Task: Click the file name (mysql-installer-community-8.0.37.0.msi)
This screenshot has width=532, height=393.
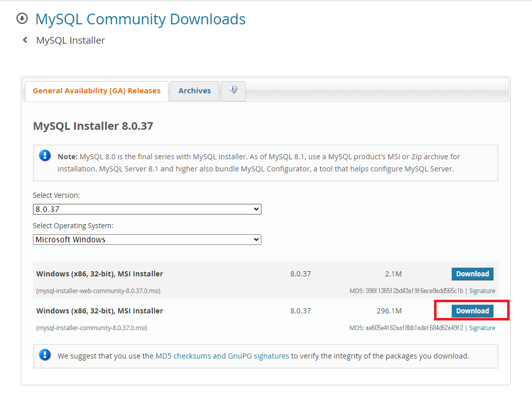Action: 91,328
